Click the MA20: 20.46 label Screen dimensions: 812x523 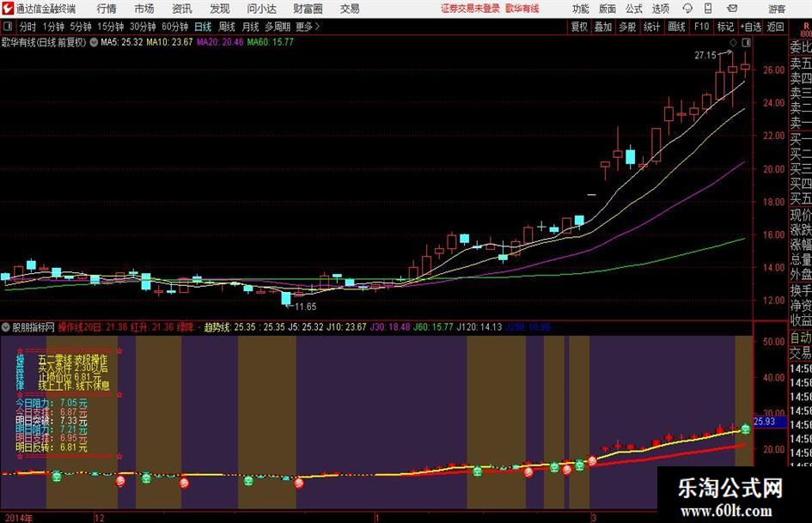click(220, 42)
